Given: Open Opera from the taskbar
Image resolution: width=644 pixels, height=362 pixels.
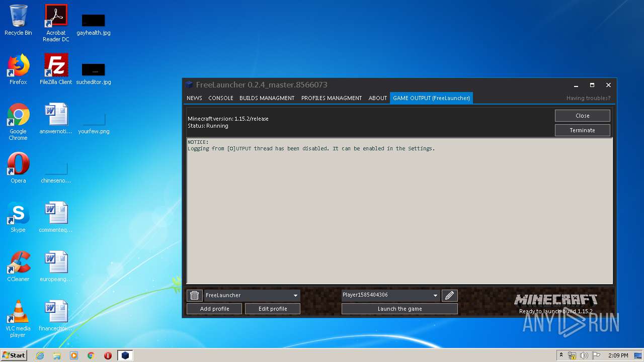Looking at the screenshot, I should point(108,355).
